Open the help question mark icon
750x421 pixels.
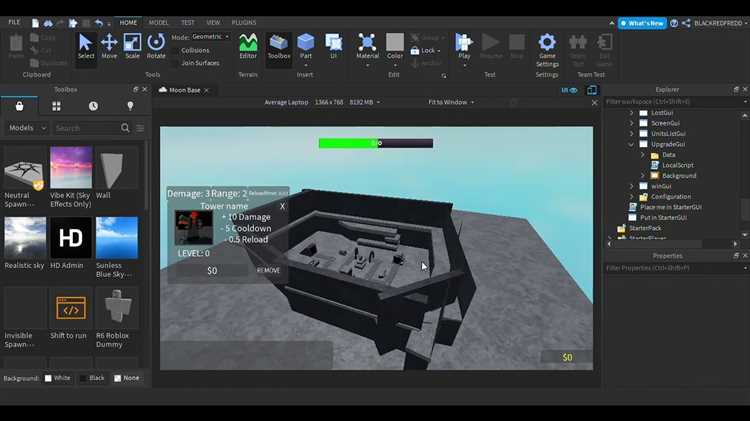click(674, 23)
